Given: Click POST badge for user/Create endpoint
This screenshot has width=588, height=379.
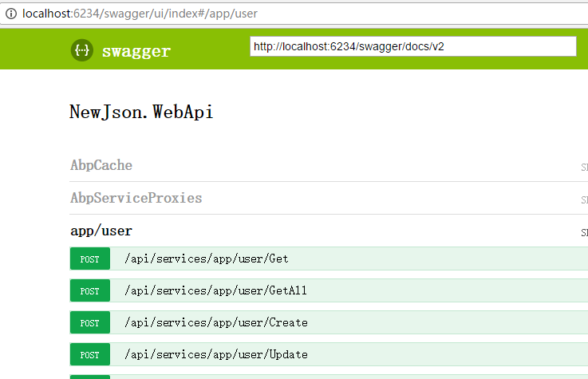Looking at the screenshot, I should point(90,322).
